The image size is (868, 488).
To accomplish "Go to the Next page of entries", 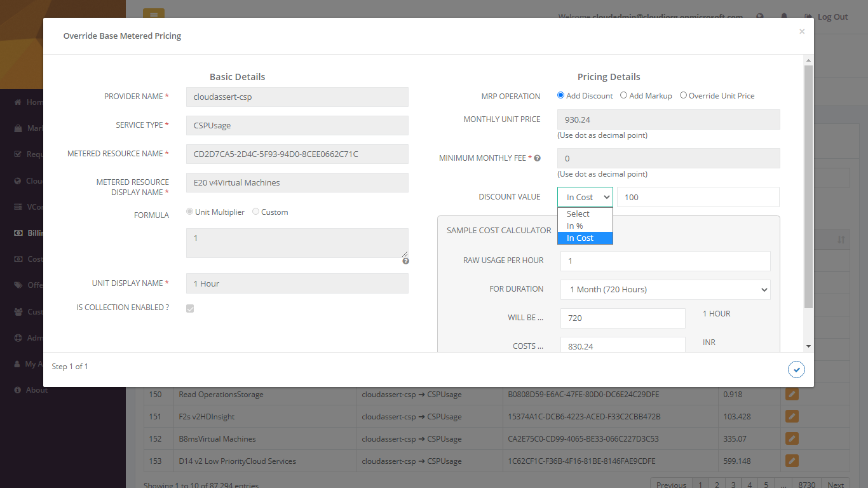I will [835, 484].
